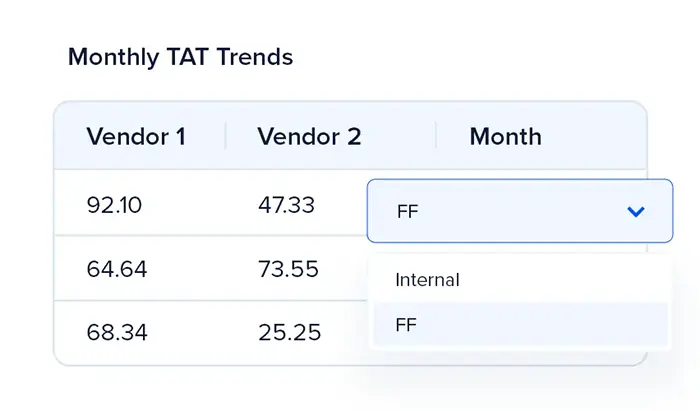Click blank space between 64.64 and 73.55
This screenshot has height=411, width=700.
click(x=200, y=268)
